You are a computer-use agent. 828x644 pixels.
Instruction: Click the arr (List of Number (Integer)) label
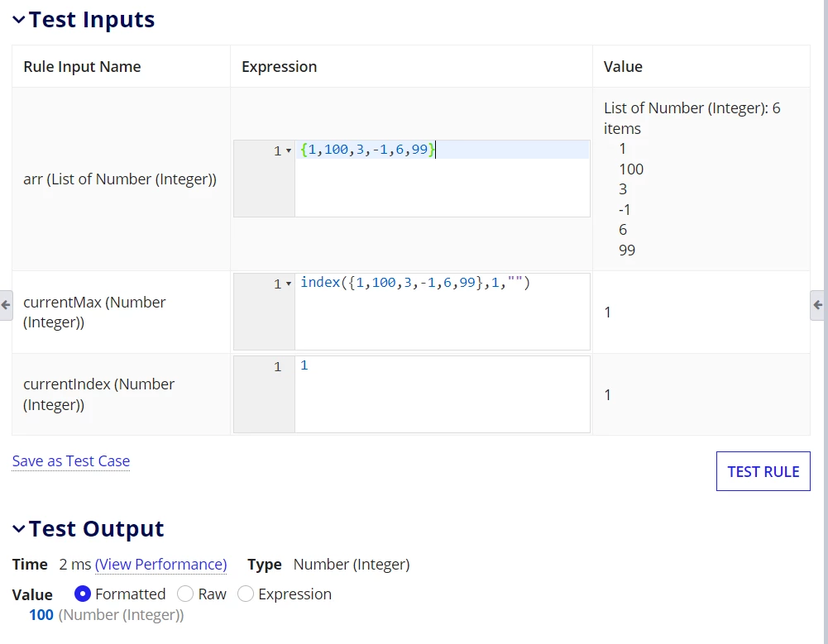pyautogui.click(x=120, y=179)
